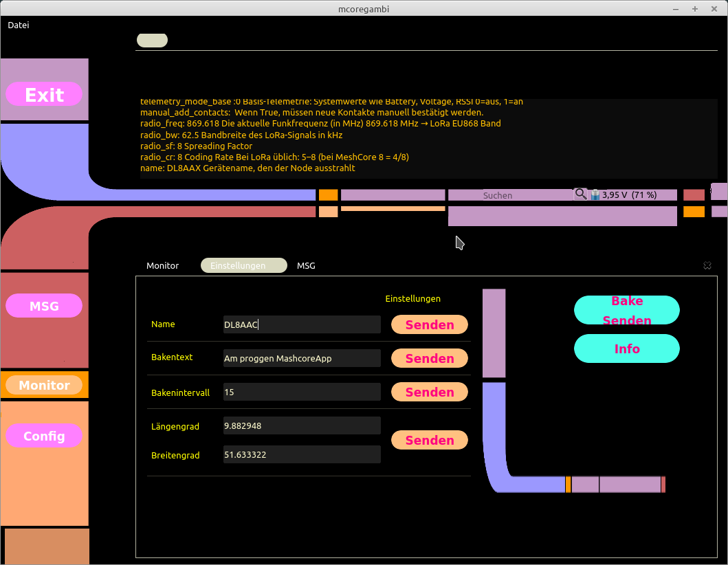This screenshot has width=728, height=565.
Task: Open the Config sidebar section
Action: click(44, 436)
